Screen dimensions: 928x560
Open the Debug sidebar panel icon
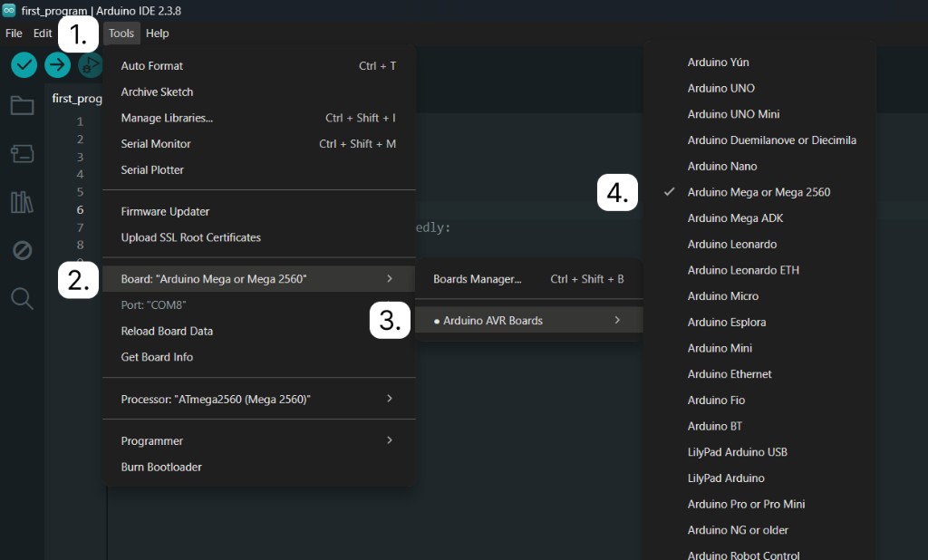[22, 250]
